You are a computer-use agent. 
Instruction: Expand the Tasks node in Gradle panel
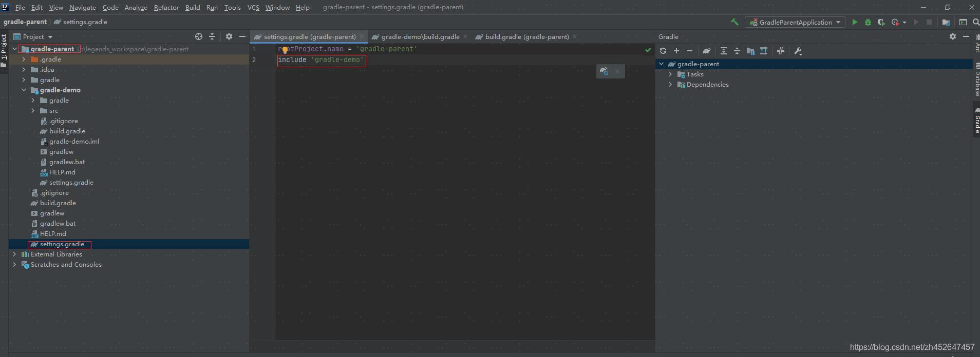[670, 74]
